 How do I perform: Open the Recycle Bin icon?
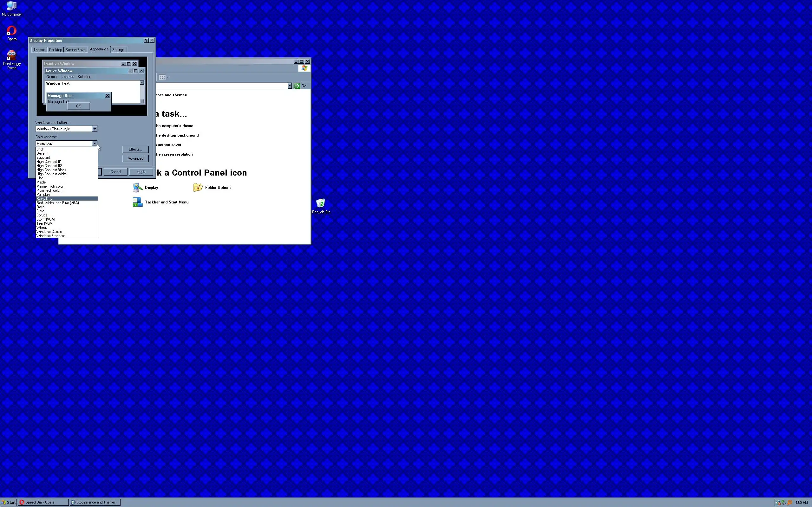tap(320, 203)
